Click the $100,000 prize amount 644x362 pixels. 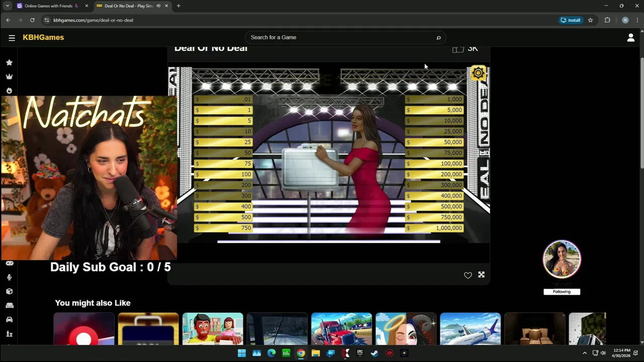point(434,164)
